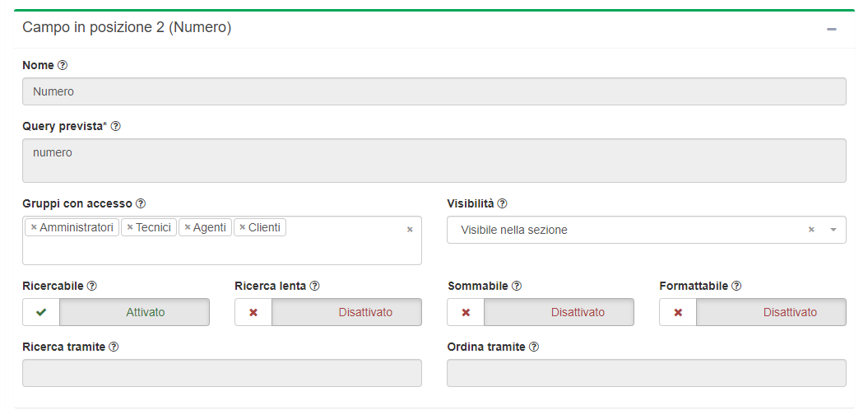This screenshot has height=415, width=868.
Task: Remove the Amministratori group tag
Action: click(34, 227)
